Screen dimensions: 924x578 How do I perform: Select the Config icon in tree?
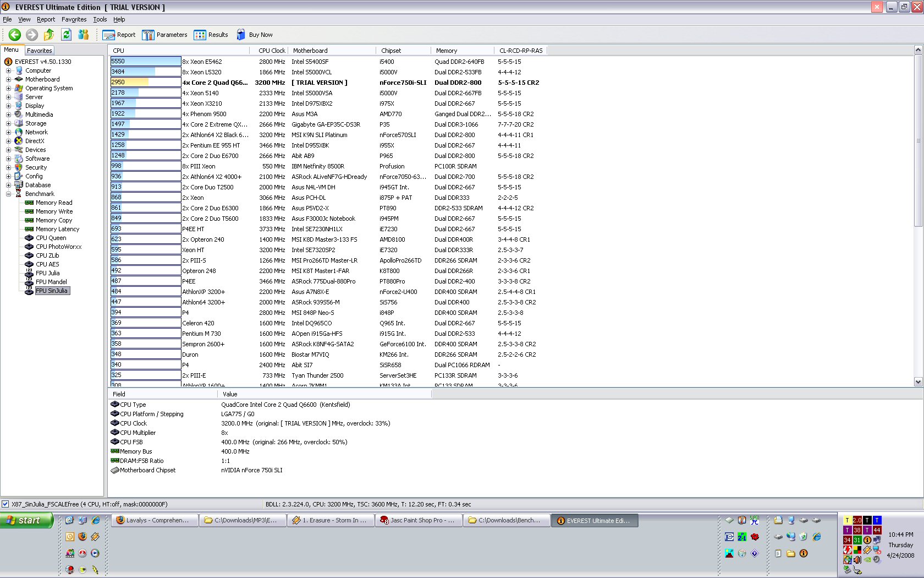coord(19,176)
